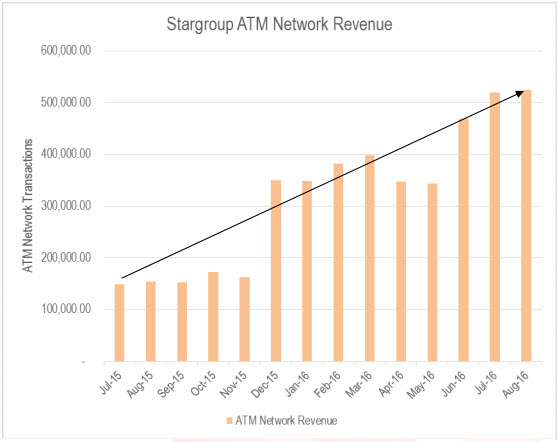Select the Apr-16 bar
The image size is (557, 442).
pos(401,271)
